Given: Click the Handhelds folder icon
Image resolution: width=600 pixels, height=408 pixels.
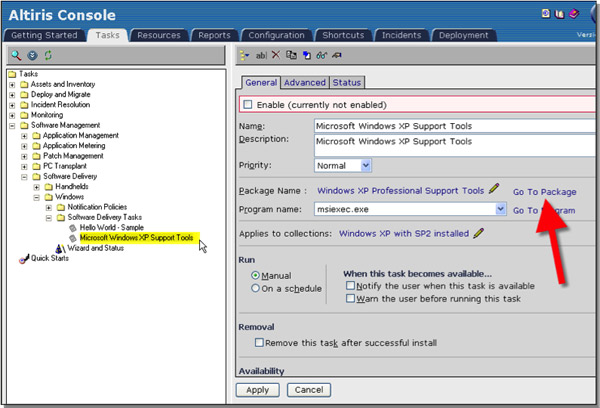Looking at the screenshot, I should point(49,187).
